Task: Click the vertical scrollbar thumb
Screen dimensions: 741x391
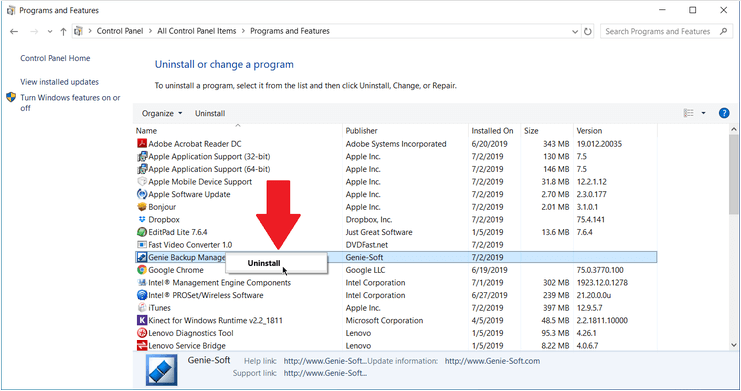Action: point(733,174)
